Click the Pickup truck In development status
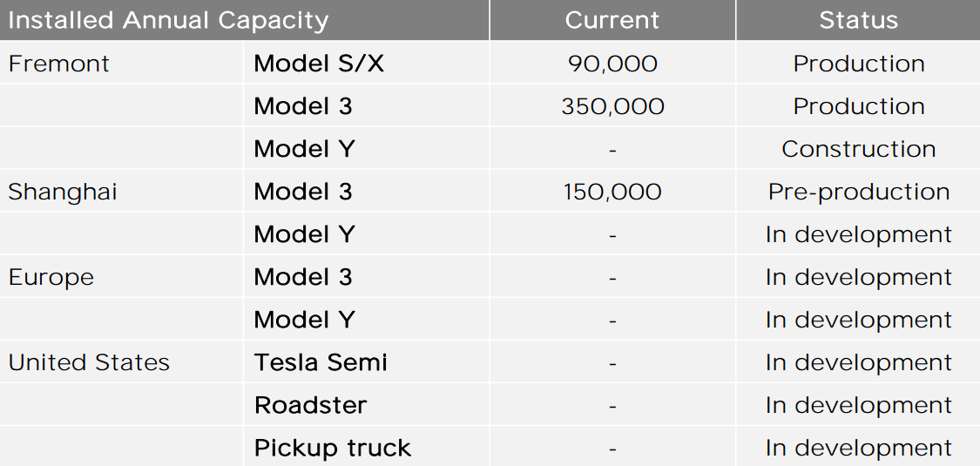The width and height of the screenshot is (980, 466). click(x=858, y=448)
